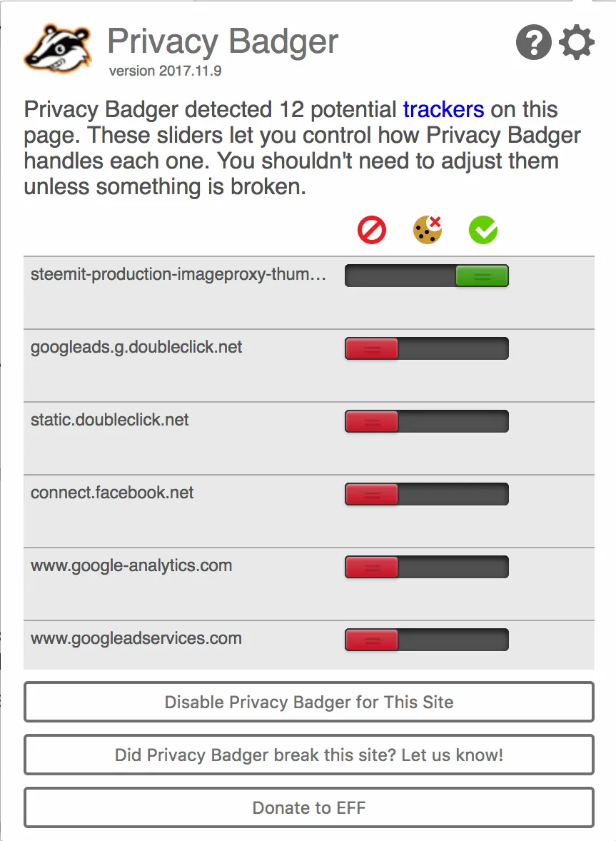Click the red slider handle for googleads.g.doubleclick.net
The width and height of the screenshot is (616, 841).
(372, 348)
